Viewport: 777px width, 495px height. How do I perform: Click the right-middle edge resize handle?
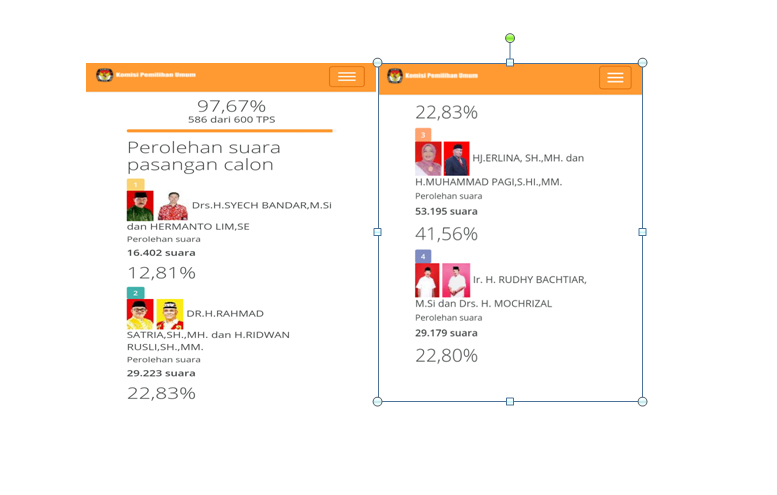click(642, 232)
